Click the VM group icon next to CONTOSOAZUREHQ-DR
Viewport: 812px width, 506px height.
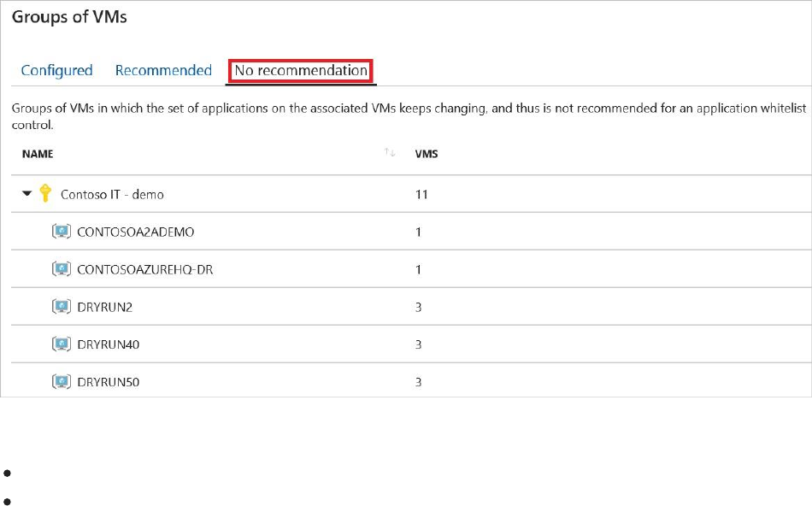(61, 269)
